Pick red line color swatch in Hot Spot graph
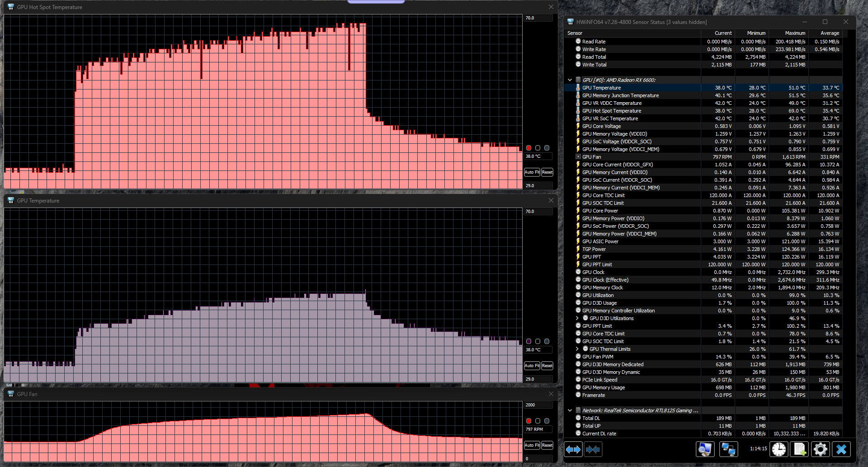 [x=528, y=148]
